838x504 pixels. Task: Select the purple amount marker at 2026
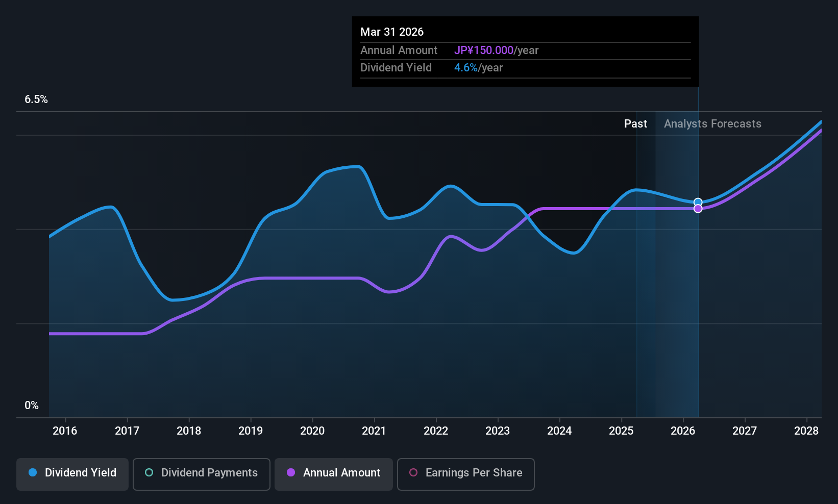point(698,209)
